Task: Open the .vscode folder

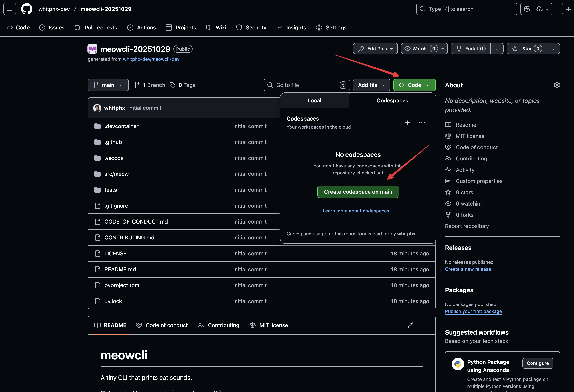Action: pyautogui.click(x=114, y=158)
